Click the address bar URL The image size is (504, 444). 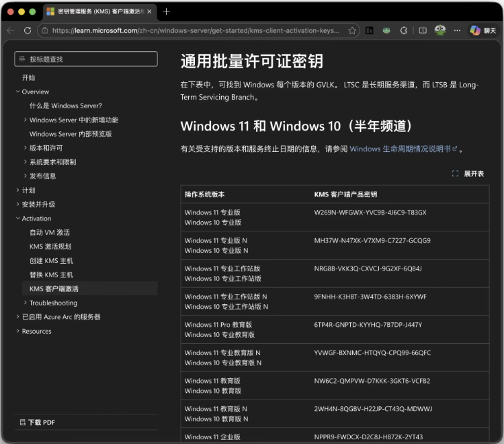(x=196, y=30)
